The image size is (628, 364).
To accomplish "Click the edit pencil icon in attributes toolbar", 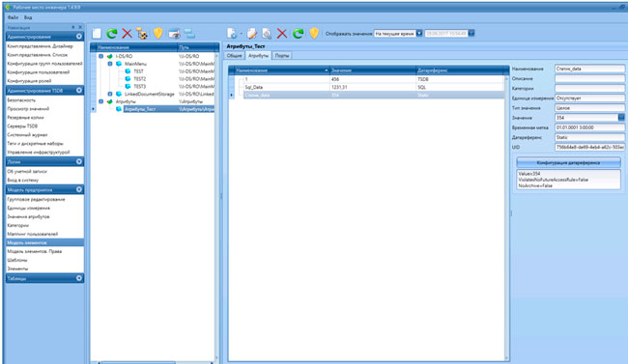I will (x=251, y=34).
